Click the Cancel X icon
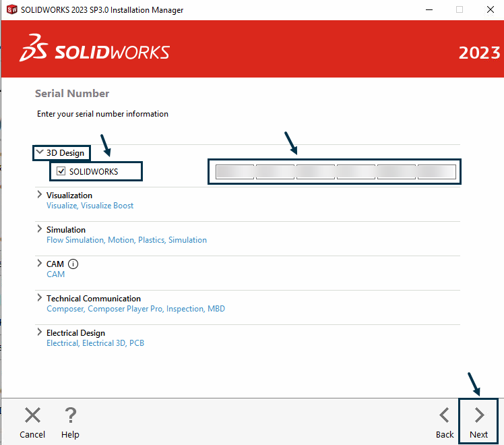 (x=32, y=415)
